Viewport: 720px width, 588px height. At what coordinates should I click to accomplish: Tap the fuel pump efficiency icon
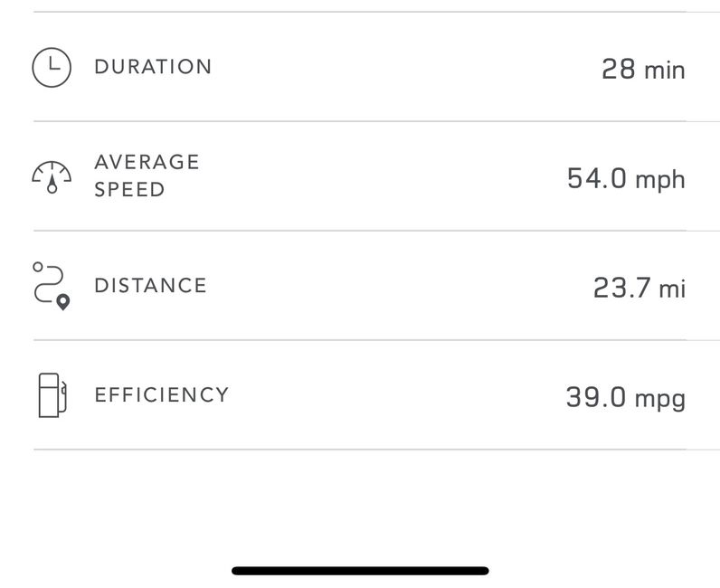[52, 395]
